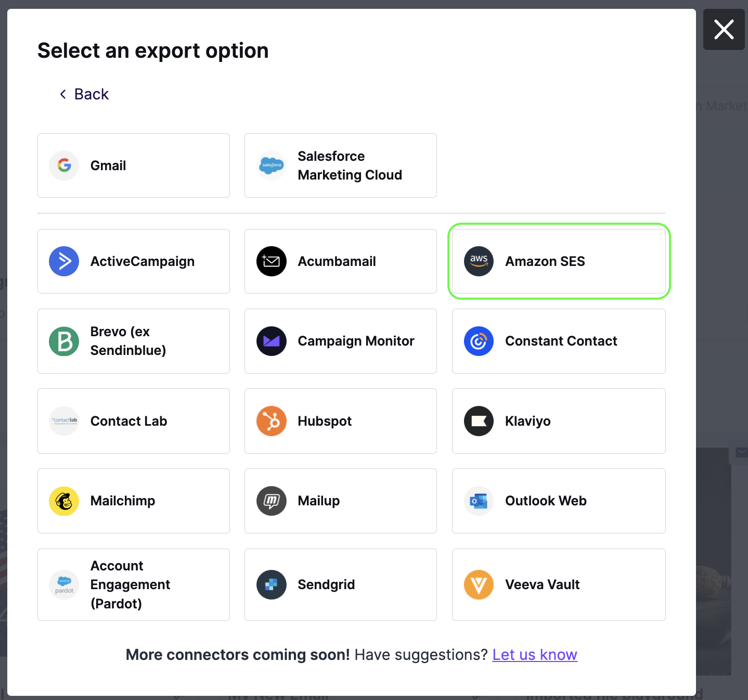Click the Salesforce cloud logo icon

tap(272, 166)
